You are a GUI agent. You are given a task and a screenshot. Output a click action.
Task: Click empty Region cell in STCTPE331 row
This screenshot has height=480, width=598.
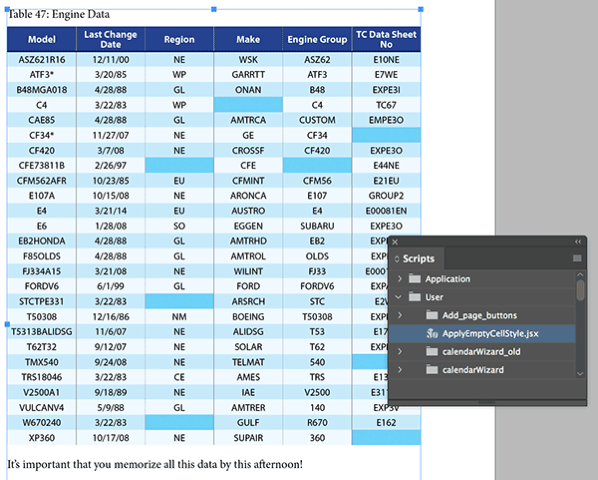pyautogui.click(x=179, y=302)
